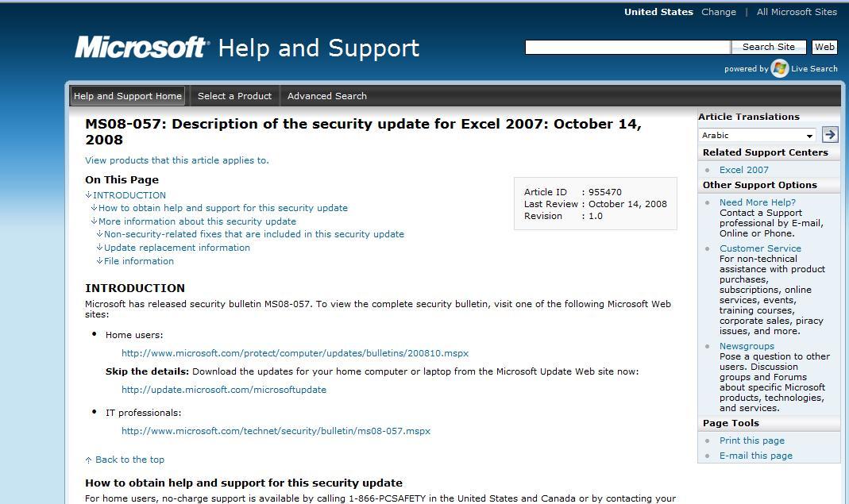This screenshot has height=504, width=849.
Task: Click View products that this article applies to
Action: (x=176, y=160)
